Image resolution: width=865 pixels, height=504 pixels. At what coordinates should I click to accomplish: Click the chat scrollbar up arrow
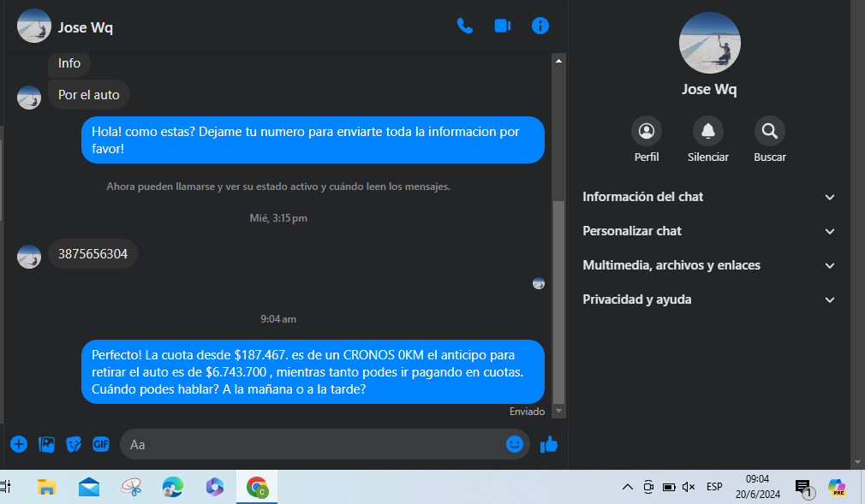click(x=559, y=61)
